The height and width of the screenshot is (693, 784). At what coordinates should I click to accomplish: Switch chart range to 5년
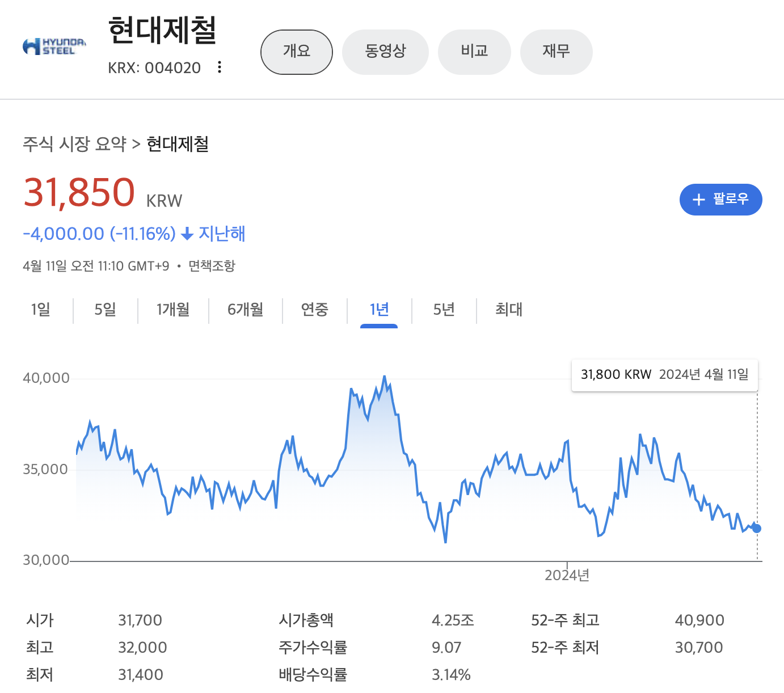click(444, 310)
